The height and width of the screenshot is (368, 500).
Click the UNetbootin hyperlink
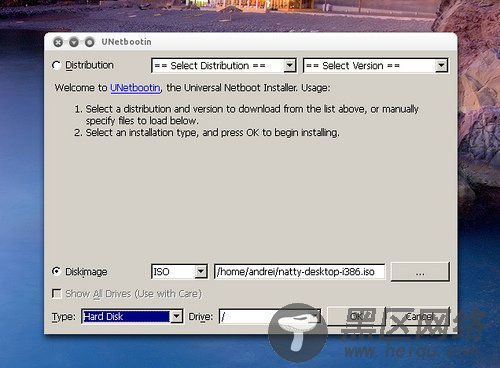coord(135,88)
